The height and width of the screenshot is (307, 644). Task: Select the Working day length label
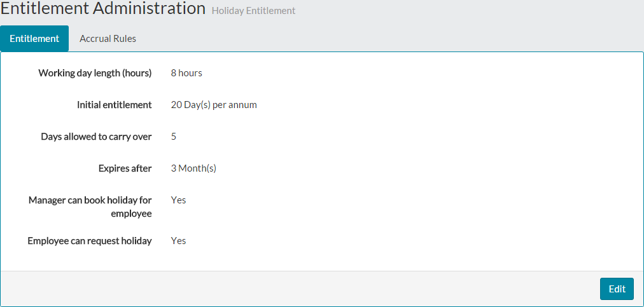tap(95, 73)
